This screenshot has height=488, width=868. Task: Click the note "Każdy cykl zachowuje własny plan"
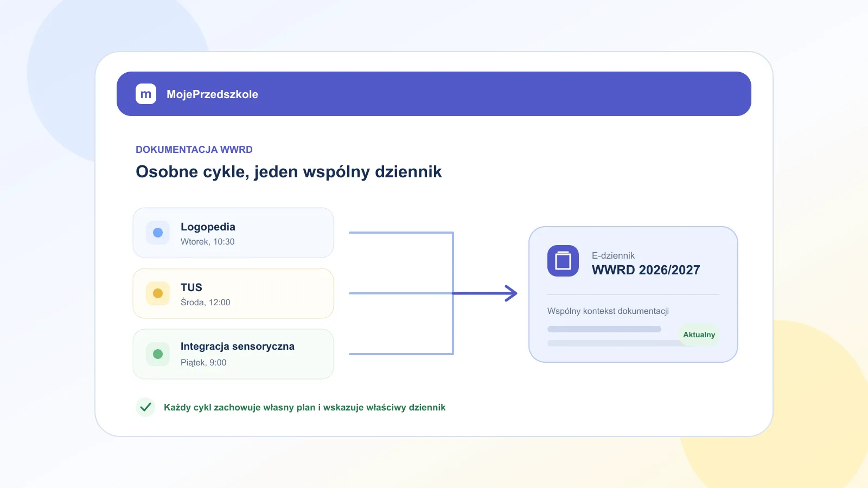click(x=239, y=408)
